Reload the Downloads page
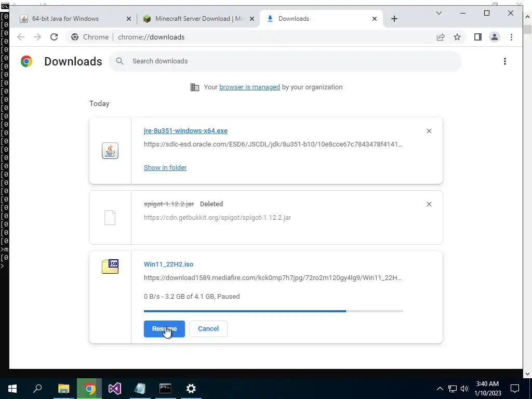Viewport: 532px width, 399px height. [x=54, y=37]
